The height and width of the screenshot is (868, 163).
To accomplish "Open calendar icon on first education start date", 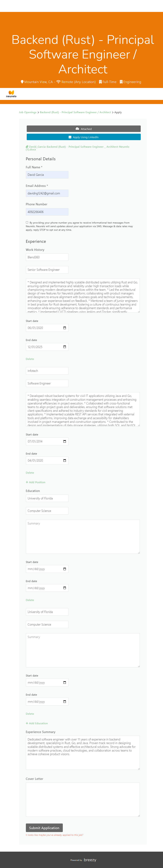I will 64,569.
